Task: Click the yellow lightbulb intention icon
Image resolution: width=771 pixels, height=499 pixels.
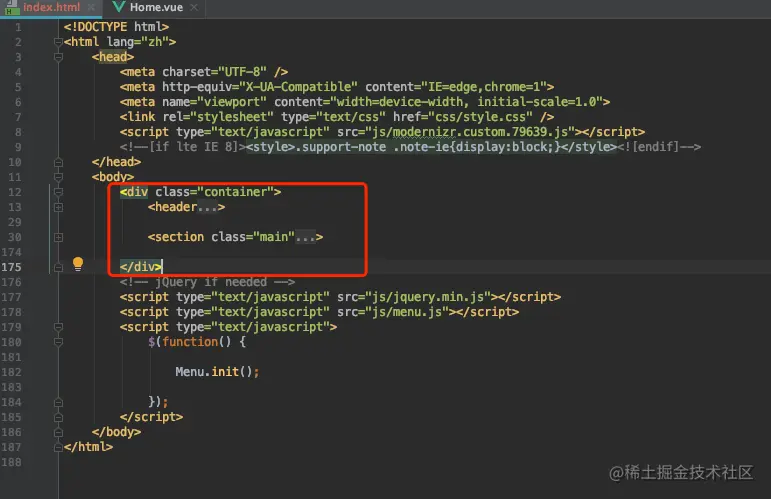Action: 78,264
